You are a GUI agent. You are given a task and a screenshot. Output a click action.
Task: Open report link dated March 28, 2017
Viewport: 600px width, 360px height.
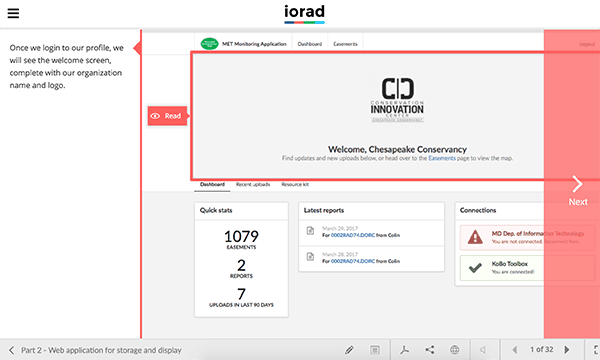(x=352, y=261)
